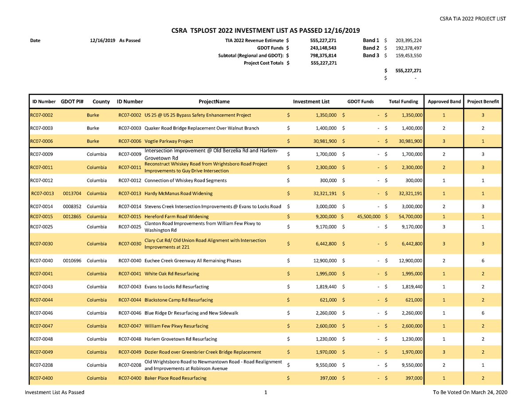Select the 2,260,000 Total Funding cell
The image size is (532, 411).
(x=411, y=313)
